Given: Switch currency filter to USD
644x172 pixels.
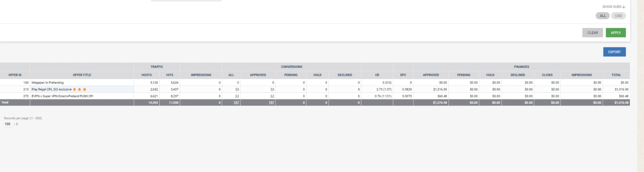Looking at the screenshot, I should point(618,16).
